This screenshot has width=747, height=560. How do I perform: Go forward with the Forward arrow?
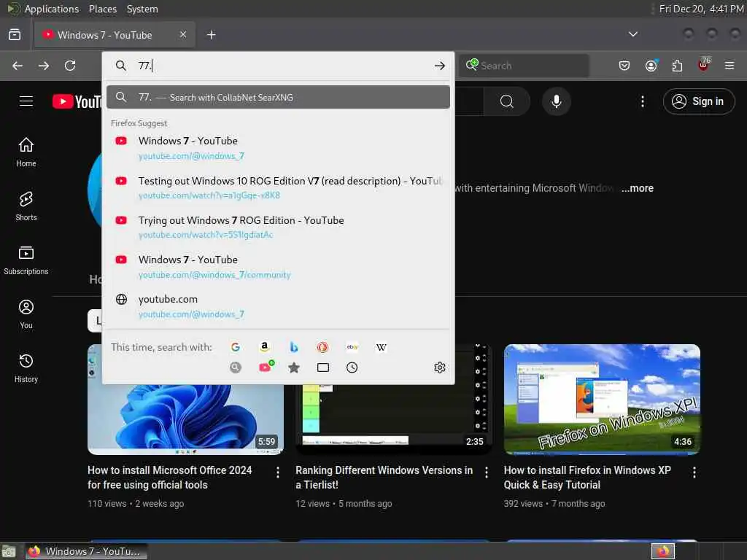[44, 66]
